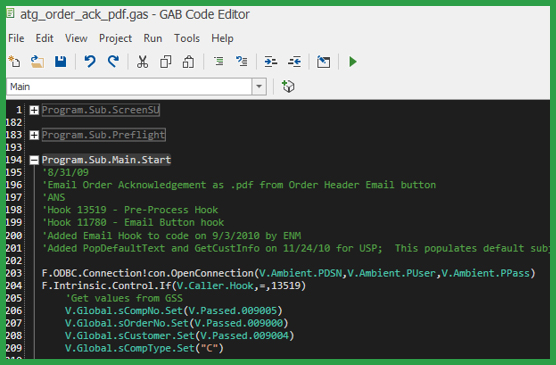Viewport: 556px width, 365px height.
Task: Open the Edit menu
Action: 44,38
